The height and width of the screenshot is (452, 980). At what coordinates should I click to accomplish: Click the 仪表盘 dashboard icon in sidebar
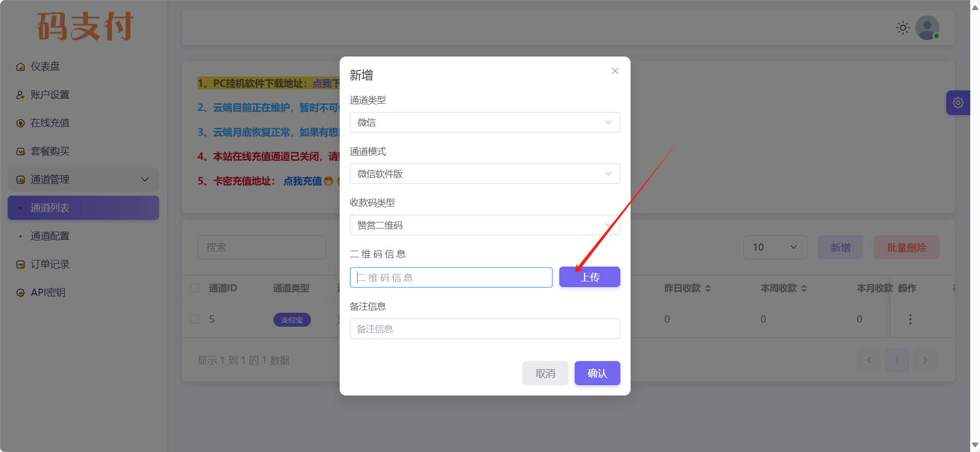click(x=21, y=67)
